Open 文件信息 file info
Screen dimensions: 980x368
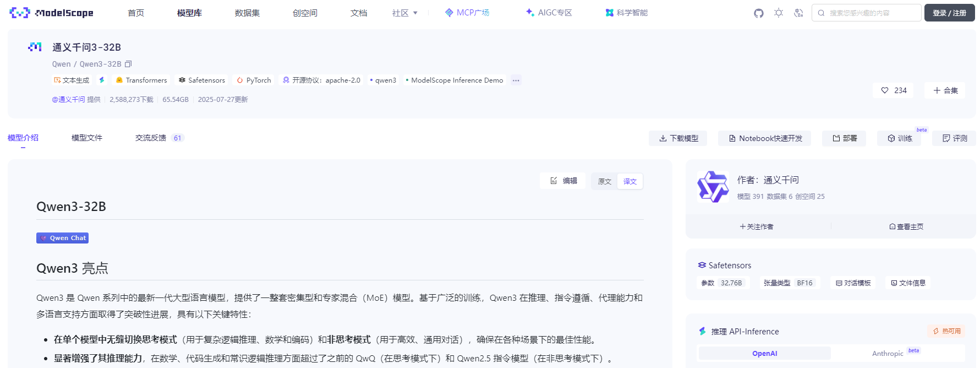click(x=908, y=283)
